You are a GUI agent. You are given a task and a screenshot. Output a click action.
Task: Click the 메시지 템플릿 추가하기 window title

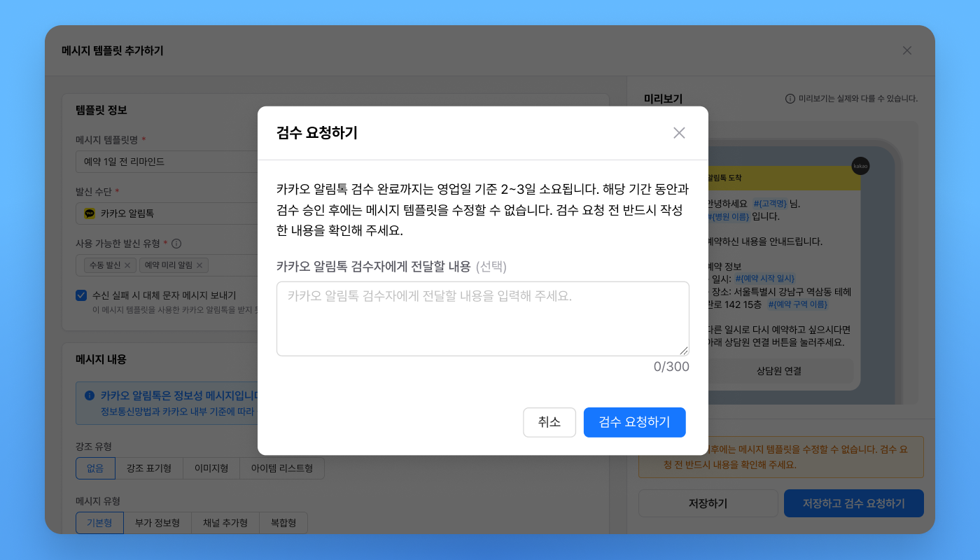[113, 50]
